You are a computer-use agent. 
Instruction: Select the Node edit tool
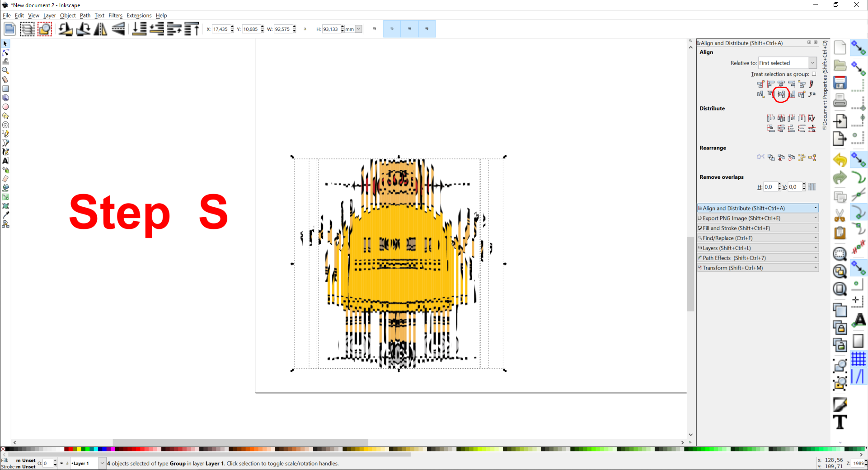5,53
